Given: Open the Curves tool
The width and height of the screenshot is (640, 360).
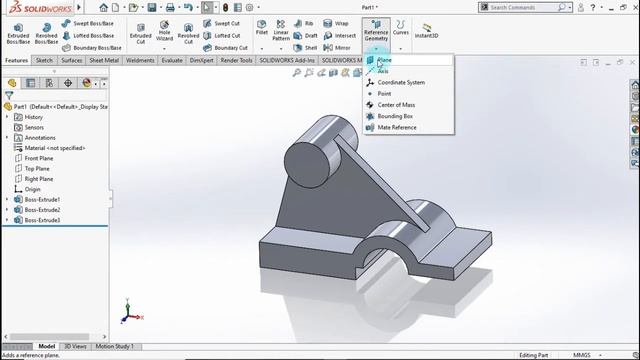Looking at the screenshot, I should click(x=400, y=28).
